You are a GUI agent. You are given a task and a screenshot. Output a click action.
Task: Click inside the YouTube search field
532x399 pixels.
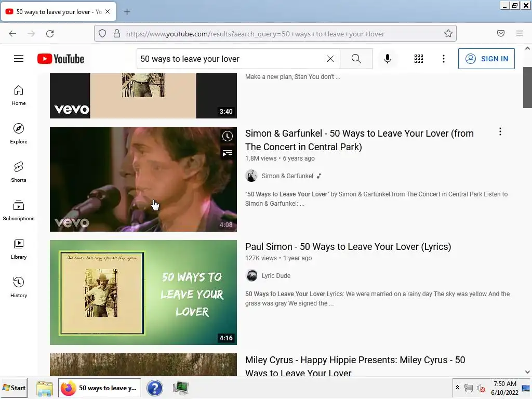coord(231,59)
